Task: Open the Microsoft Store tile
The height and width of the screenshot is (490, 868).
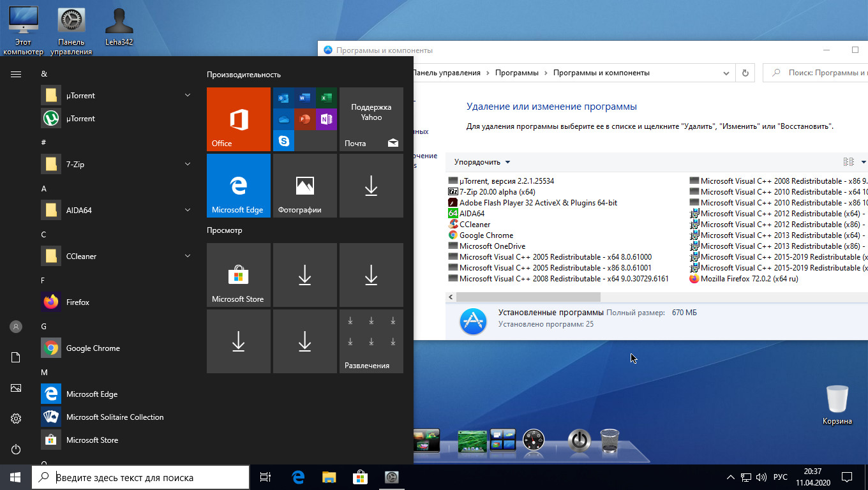Action: 239,275
